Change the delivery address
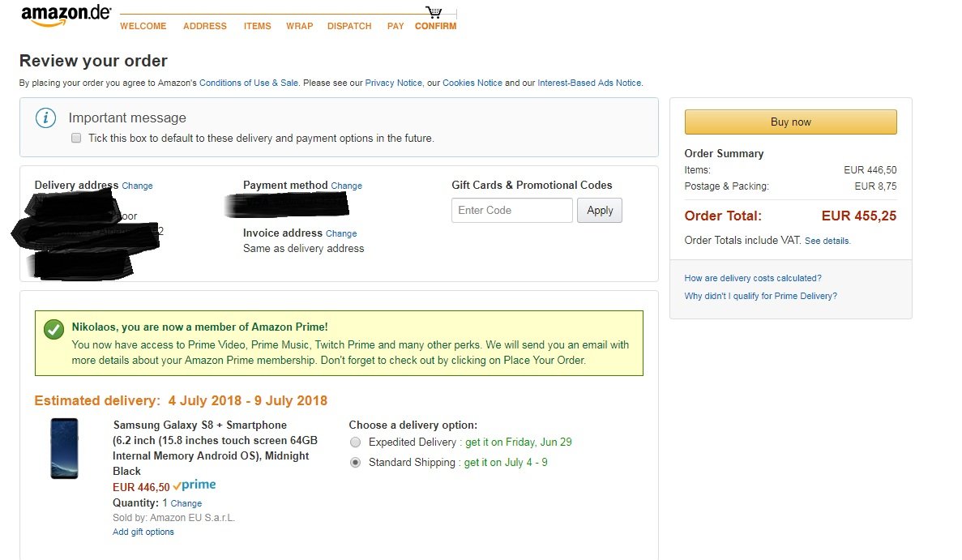 point(137,186)
